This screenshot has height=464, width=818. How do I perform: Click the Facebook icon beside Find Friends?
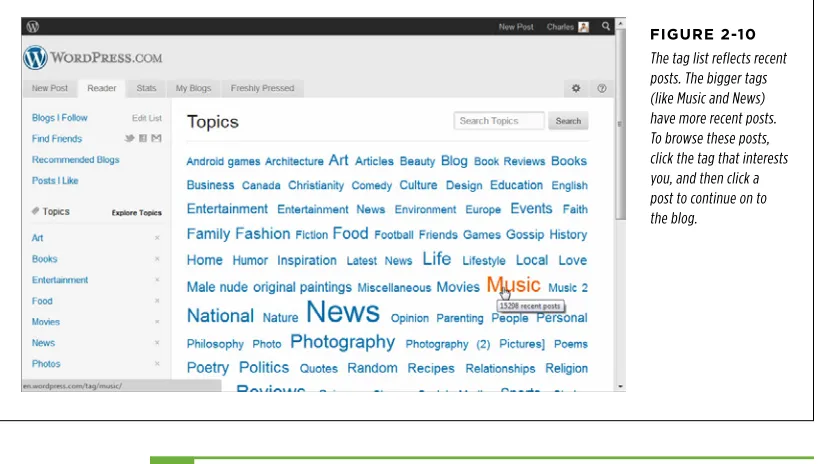(143, 138)
